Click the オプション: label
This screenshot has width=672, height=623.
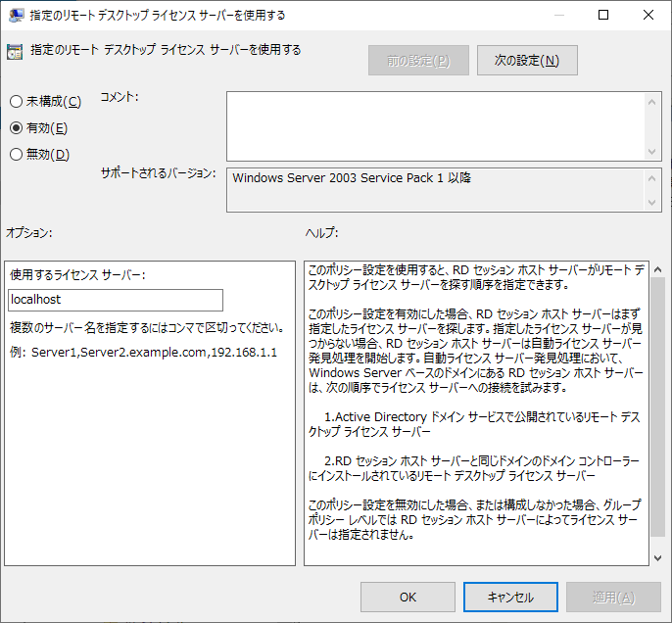[x=28, y=233]
